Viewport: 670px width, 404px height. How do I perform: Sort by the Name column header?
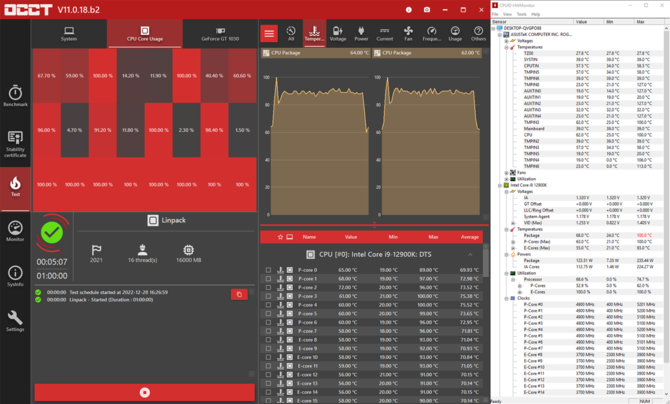pyautogui.click(x=309, y=237)
